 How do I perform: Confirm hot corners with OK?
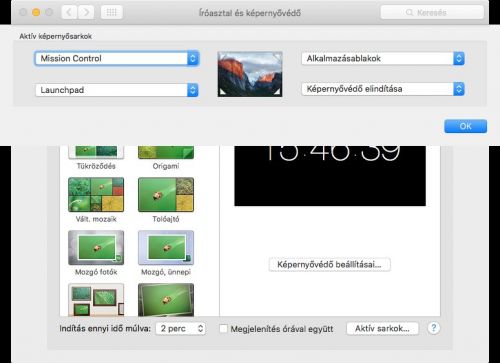pos(465,126)
